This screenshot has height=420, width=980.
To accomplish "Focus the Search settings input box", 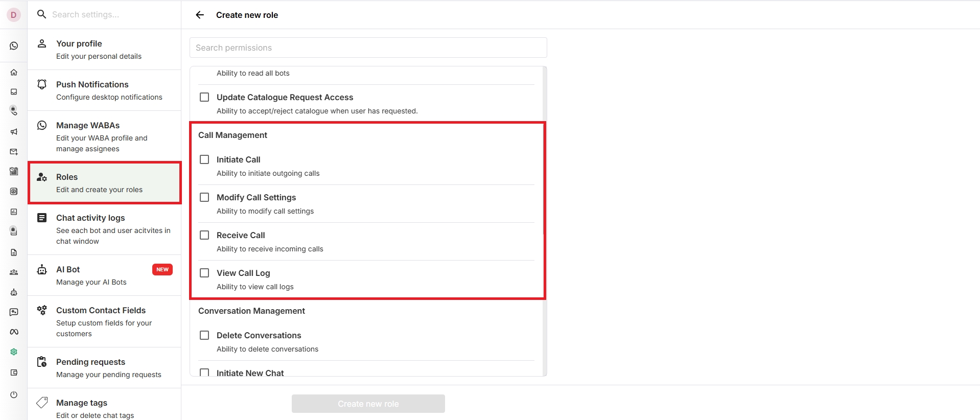I will pos(112,15).
